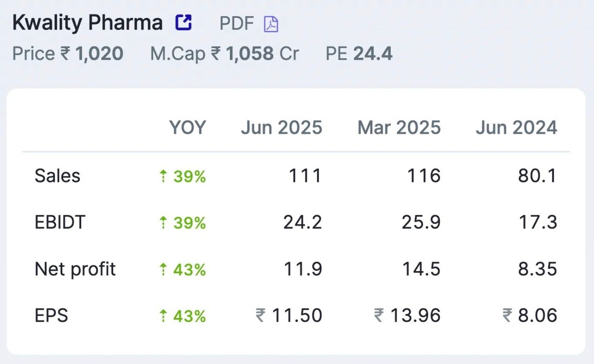Open the PDF document icon

[272, 24]
